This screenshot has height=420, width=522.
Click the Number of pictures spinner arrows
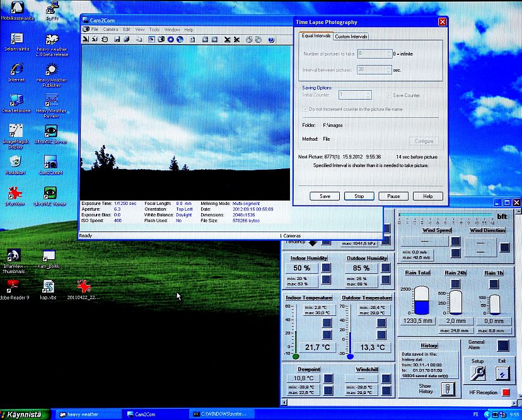point(388,54)
